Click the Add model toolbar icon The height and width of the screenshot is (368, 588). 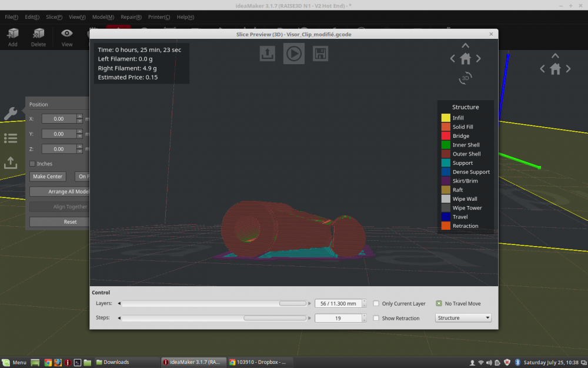(x=13, y=38)
